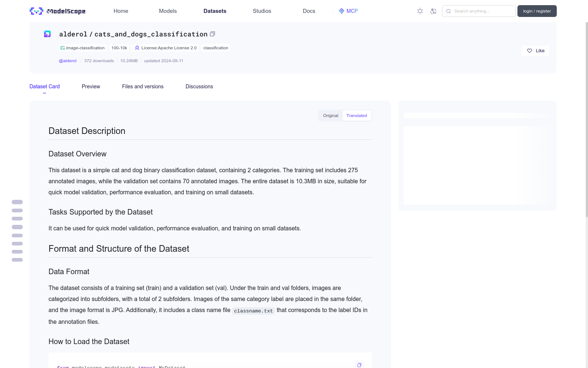
Task: Open Files and versions tab
Action: tap(143, 86)
